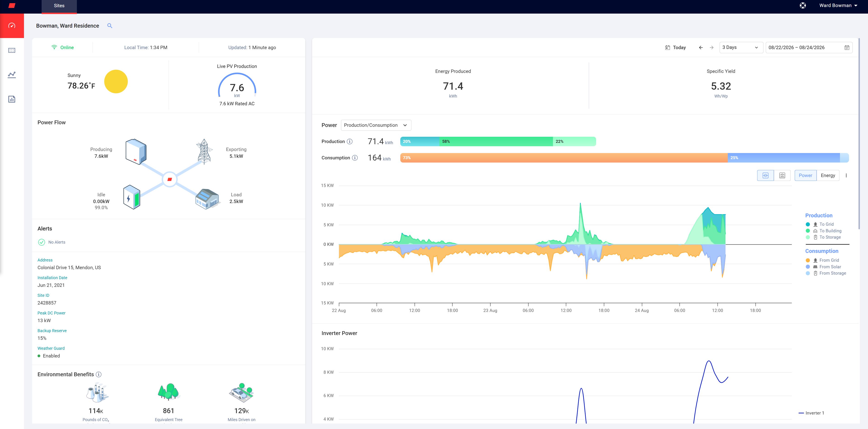This screenshot has width=868, height=429.
Task: Open the help lifebuoy icon
Action: (x=803, y=5)
